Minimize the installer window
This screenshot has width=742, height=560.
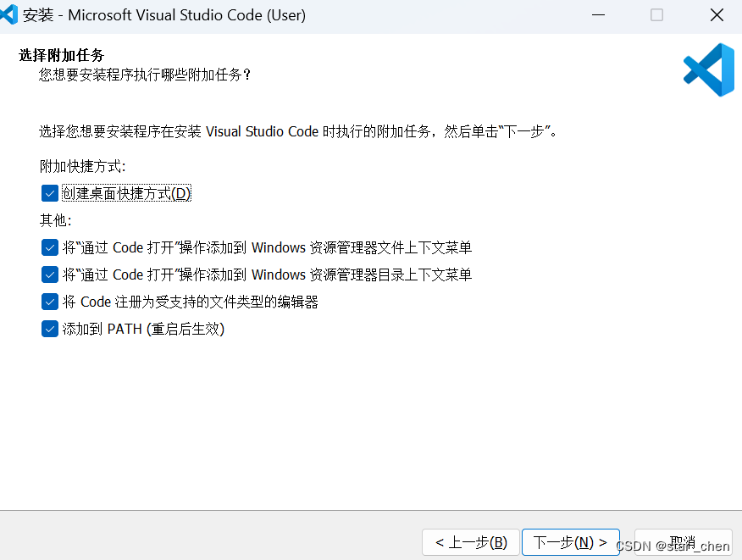(x=598, y=15)
